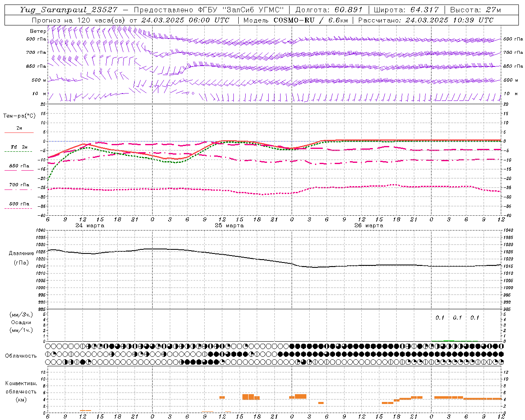Click the Ветер panel label
The image size is (525, 420).
tap(38, 31)
